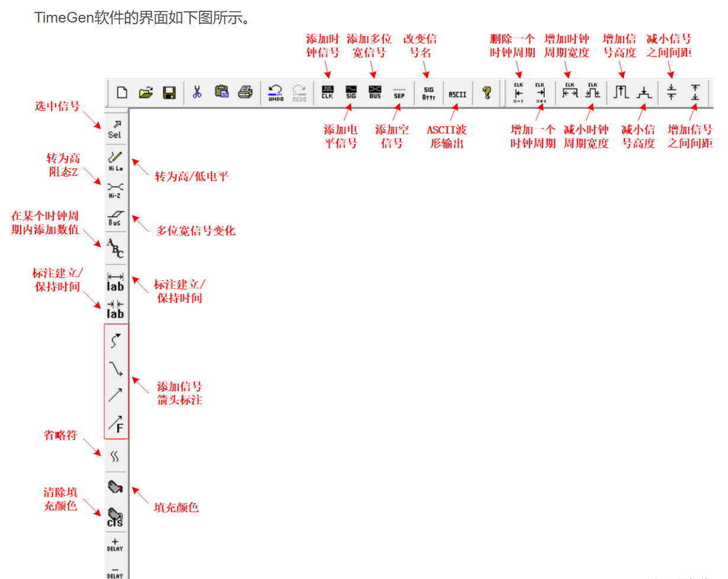Insert an empty SEP separator signal
Image resolution: width=728 pixels, height=579 pixels.
[x=399, y=92]
